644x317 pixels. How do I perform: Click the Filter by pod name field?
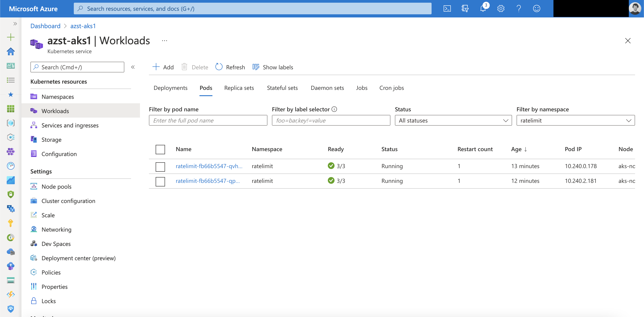click(x=208, y=120)
